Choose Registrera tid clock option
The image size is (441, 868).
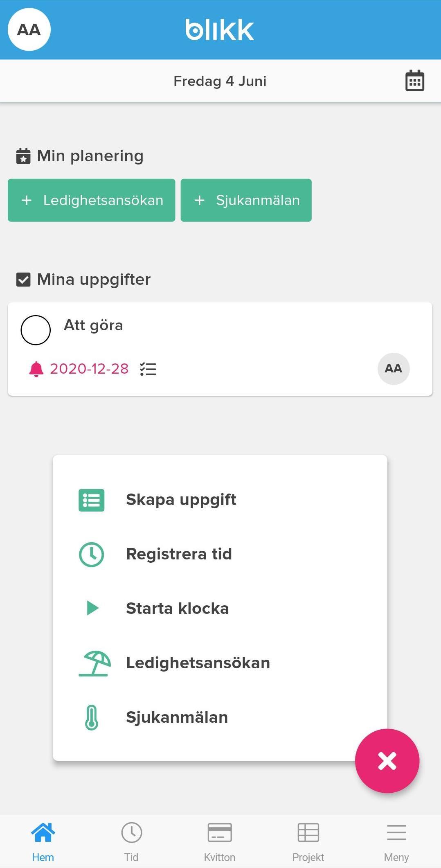point(220,554)
